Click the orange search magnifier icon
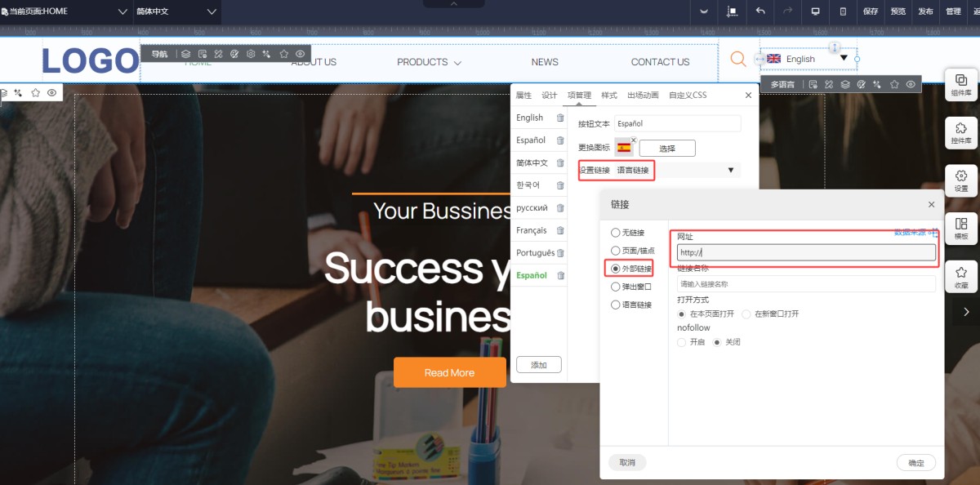Image resolution: width=980 pixels, height=485 pixels. click(x=738, y=59)
